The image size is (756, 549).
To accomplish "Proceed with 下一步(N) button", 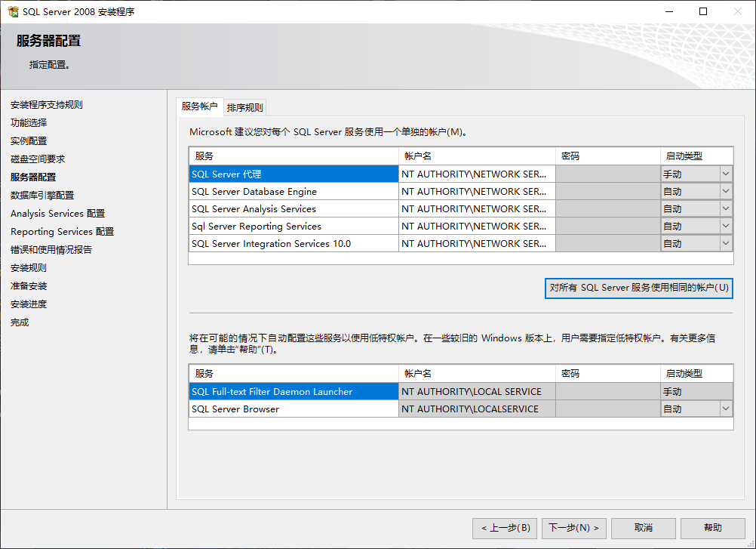I will [574, 529].
